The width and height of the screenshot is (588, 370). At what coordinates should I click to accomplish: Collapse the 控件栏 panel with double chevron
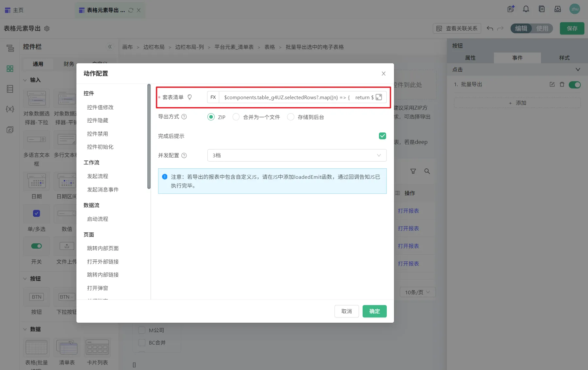(110, 47)
